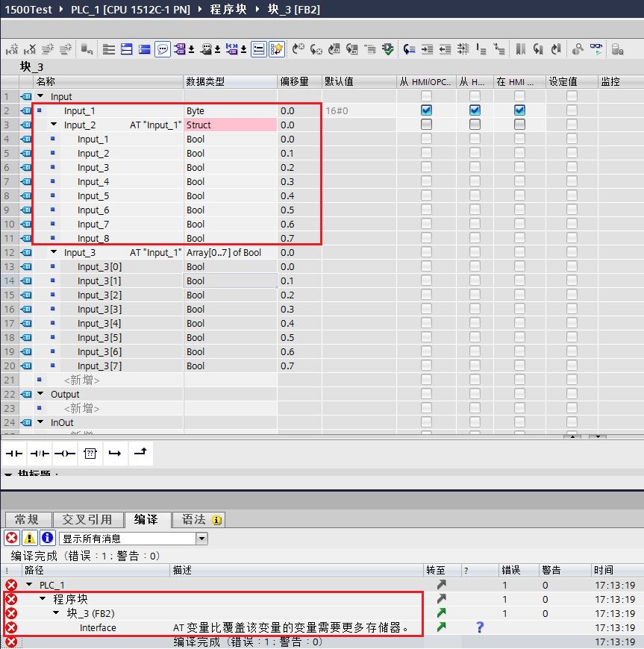Select the Input_3[4] row name
The width and height of the screenshot is (644, 649).
click(99, 323)
